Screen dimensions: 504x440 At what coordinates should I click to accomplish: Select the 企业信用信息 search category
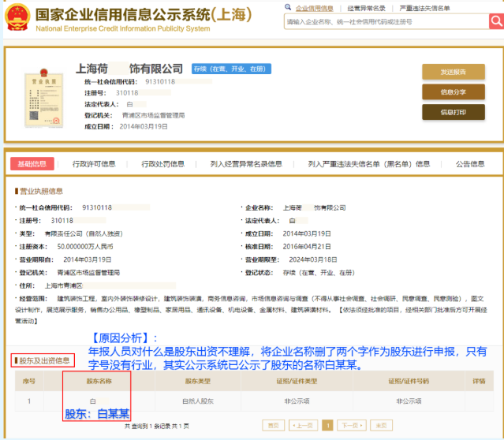tap(315, 9)
